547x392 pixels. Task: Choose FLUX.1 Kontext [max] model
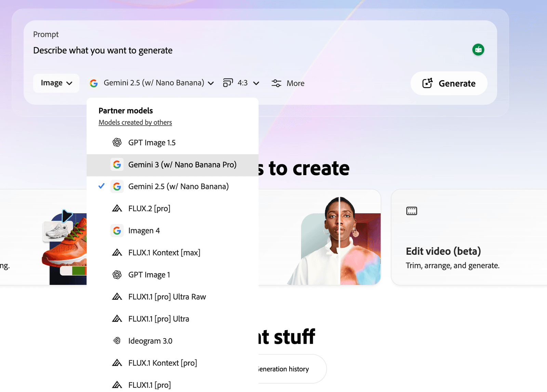point(172,253)
